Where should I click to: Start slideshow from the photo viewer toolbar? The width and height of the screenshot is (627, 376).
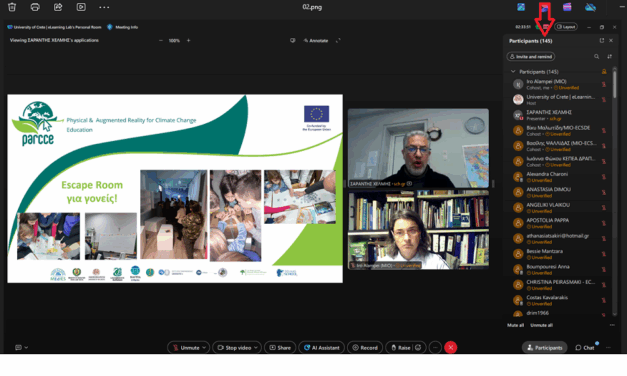(x=81, y=7)
